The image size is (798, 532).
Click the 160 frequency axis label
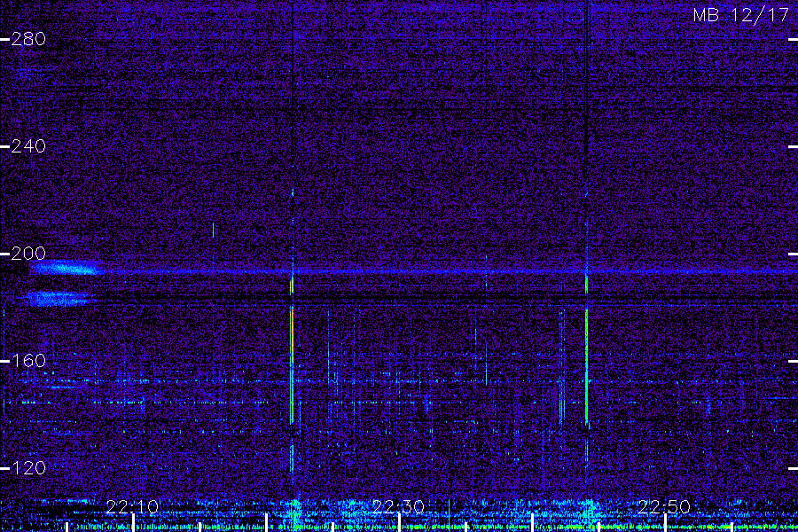coord(28,361)
